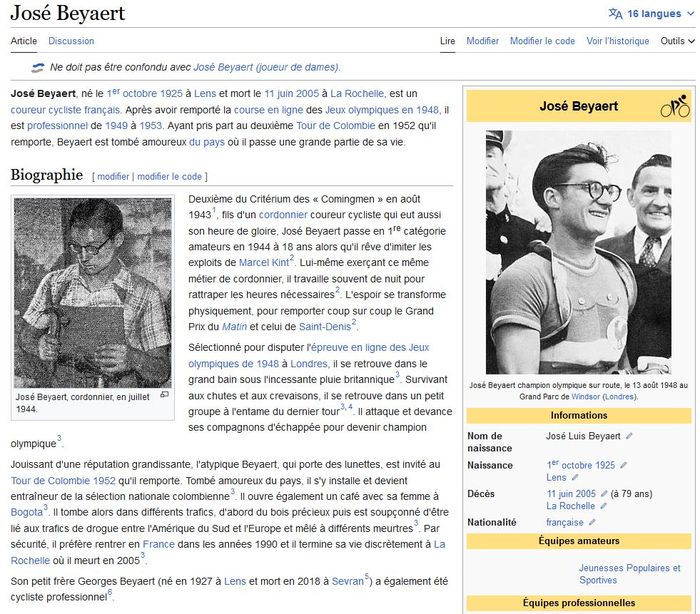Viewport: 700px width, 614px height.
Task: Enlarge the infobox Olympic champion photo
Action: [x=578, y=252]
